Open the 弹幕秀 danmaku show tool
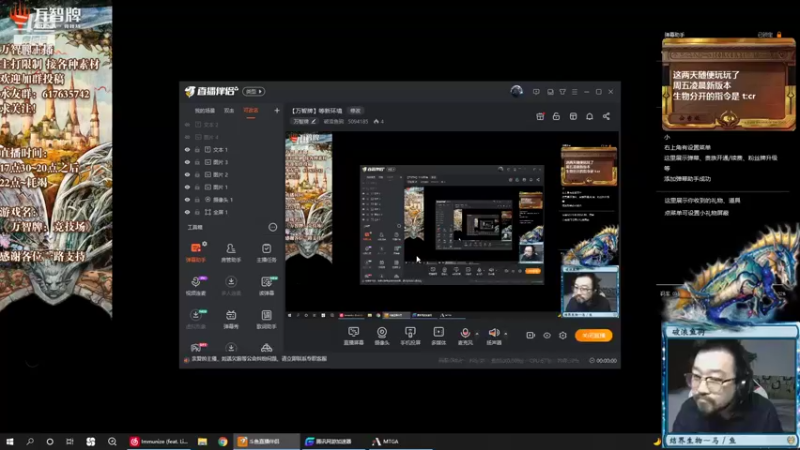This screenshot has width=800, height=450. (x=231, y=319)
